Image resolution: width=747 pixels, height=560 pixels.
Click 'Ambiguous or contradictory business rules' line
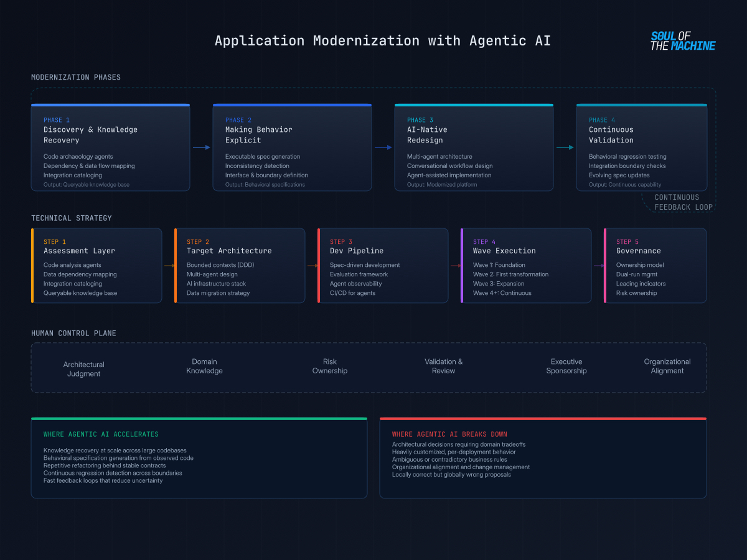[x=449, y=459]
